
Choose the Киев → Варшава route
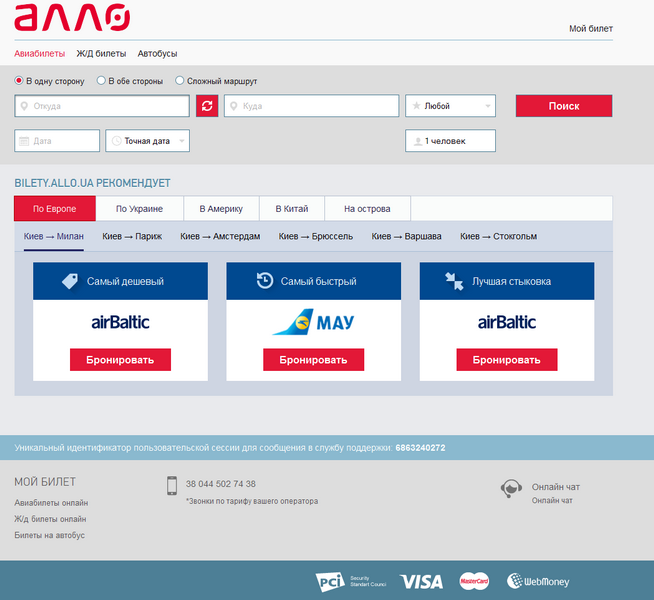point(407,236)
